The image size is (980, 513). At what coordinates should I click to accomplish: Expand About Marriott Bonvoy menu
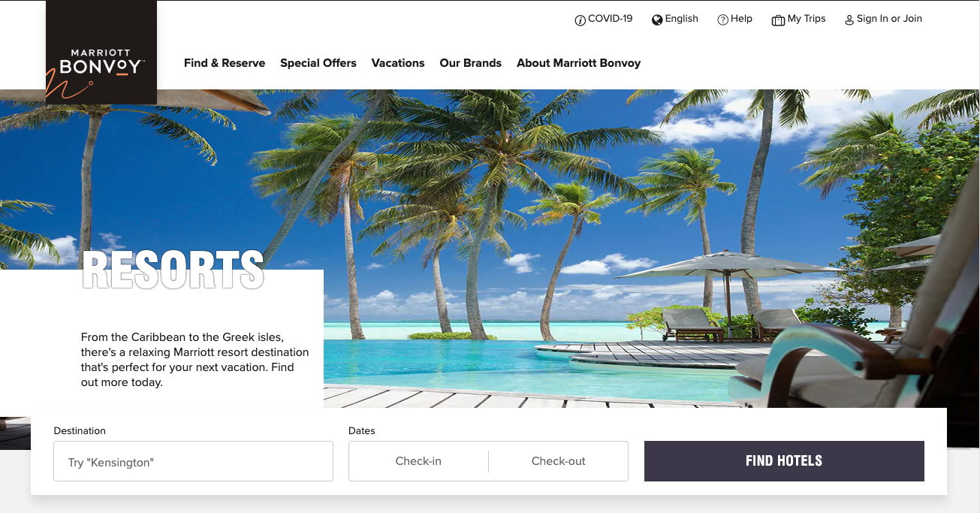pos(578,63)
